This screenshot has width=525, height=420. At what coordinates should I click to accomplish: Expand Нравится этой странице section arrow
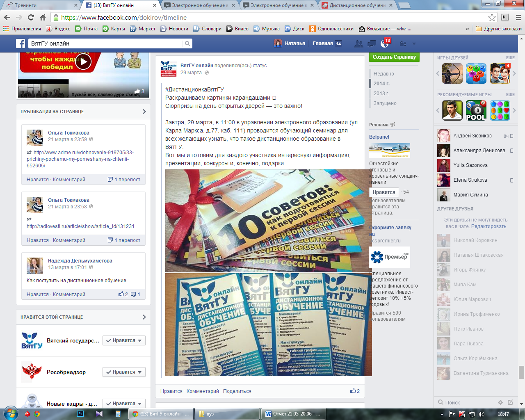coord(144,317)
